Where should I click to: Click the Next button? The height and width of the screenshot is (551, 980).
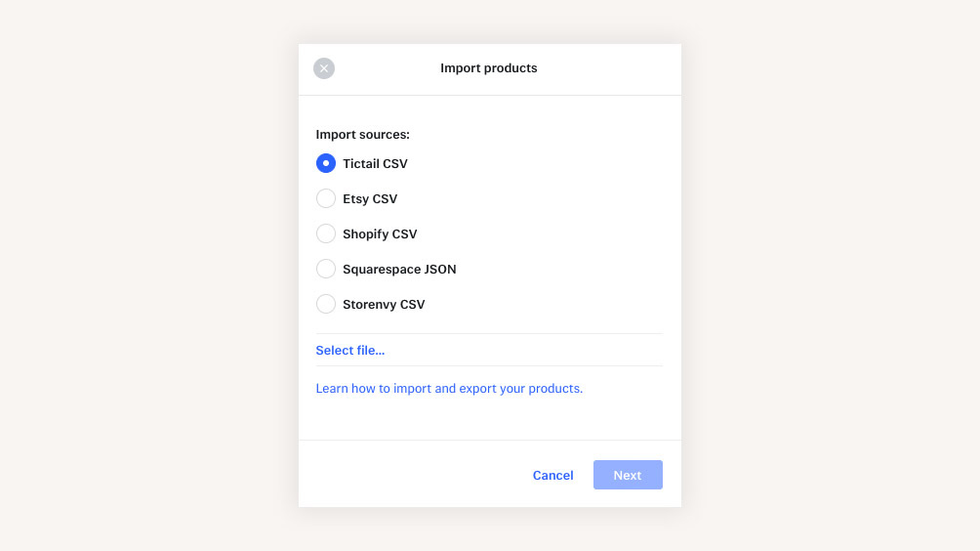coord(628,475)
